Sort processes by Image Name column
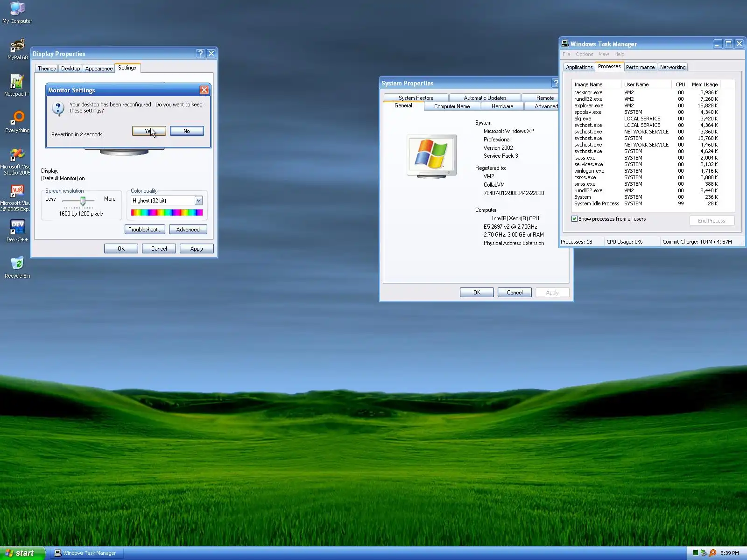 click(x=596, y=84)
